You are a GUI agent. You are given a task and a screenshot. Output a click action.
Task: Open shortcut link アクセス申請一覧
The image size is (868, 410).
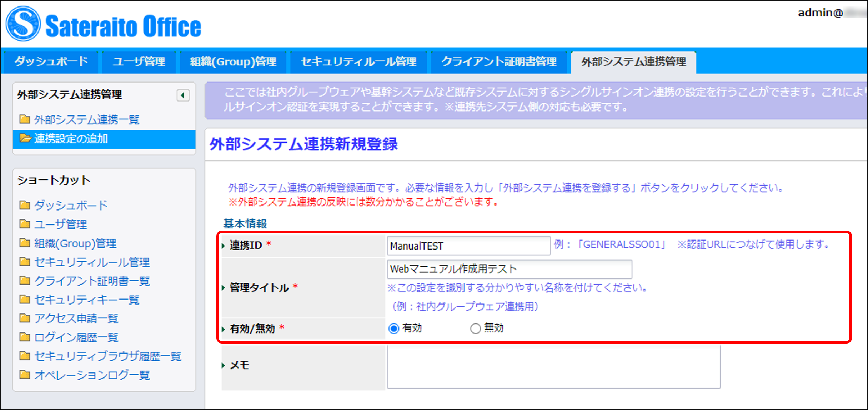click(x=76, y=318)
